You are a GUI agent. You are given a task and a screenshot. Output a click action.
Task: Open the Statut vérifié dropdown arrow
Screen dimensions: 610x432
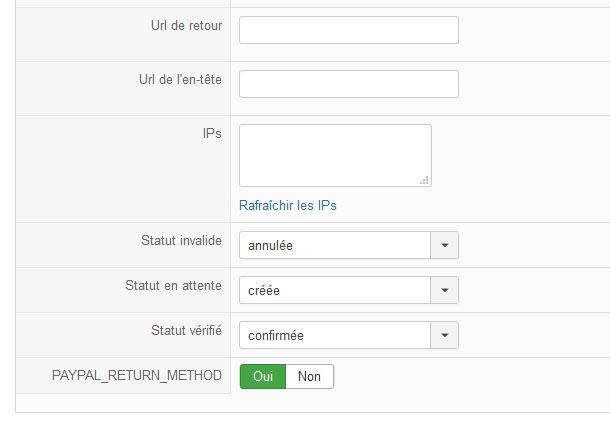445,335
